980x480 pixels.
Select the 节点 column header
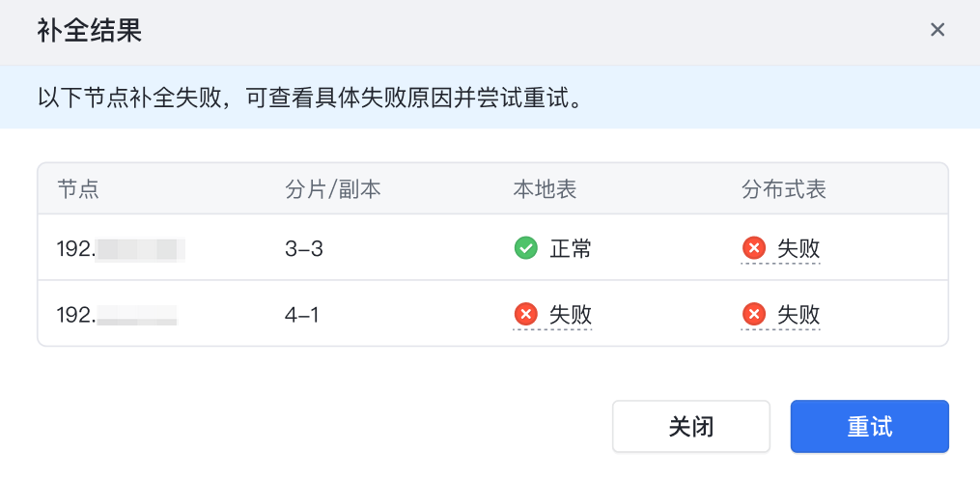[x=78, y=189]
